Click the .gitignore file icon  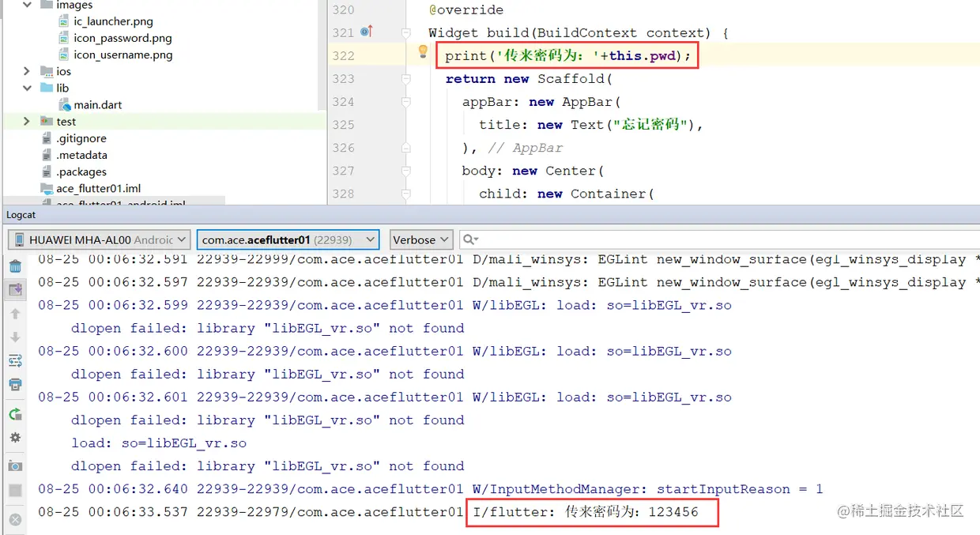click(x=47, y=138)
